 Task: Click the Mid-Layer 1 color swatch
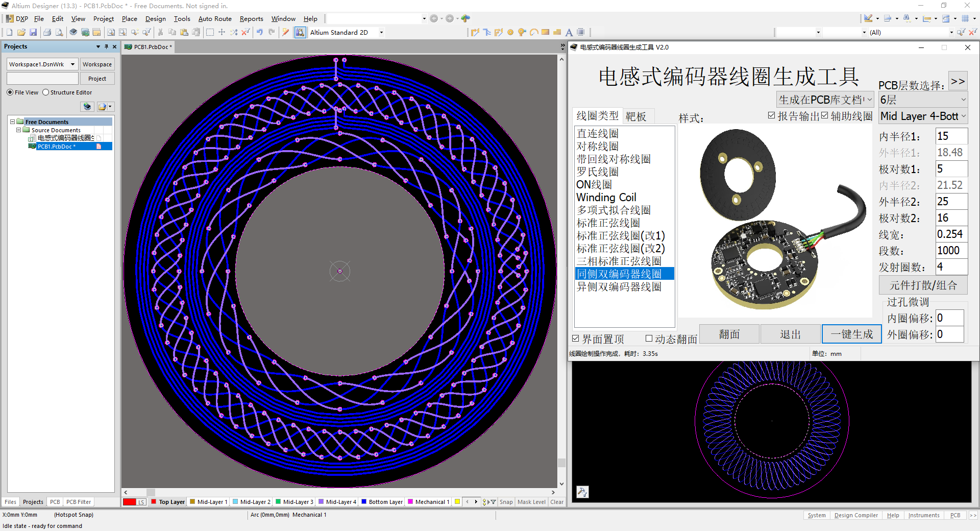[192, 502]
